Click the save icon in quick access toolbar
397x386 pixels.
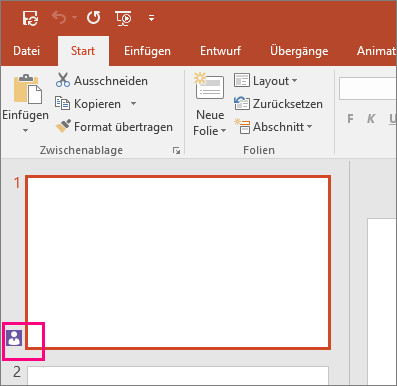click(30, 18)
